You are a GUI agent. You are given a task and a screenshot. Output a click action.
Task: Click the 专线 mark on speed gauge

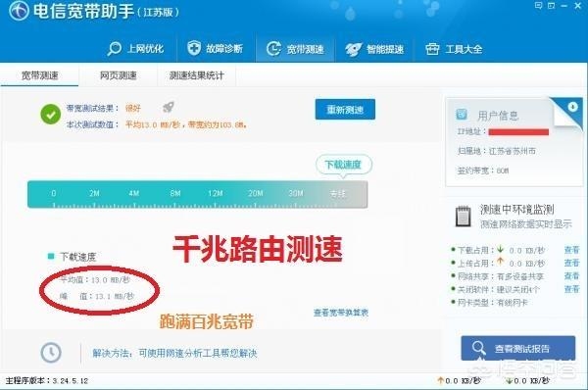click(337, 194)
